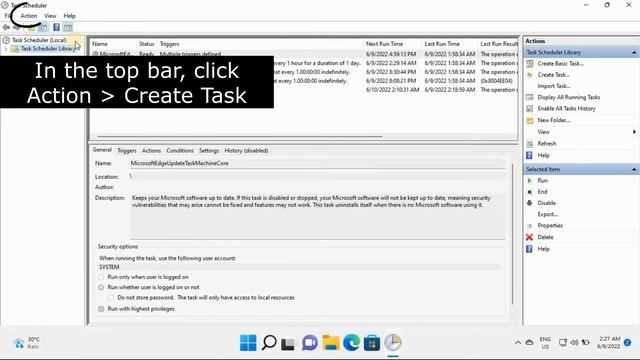
Task: Click the End icon under Selected Item
Action: (x=530, y=192)
